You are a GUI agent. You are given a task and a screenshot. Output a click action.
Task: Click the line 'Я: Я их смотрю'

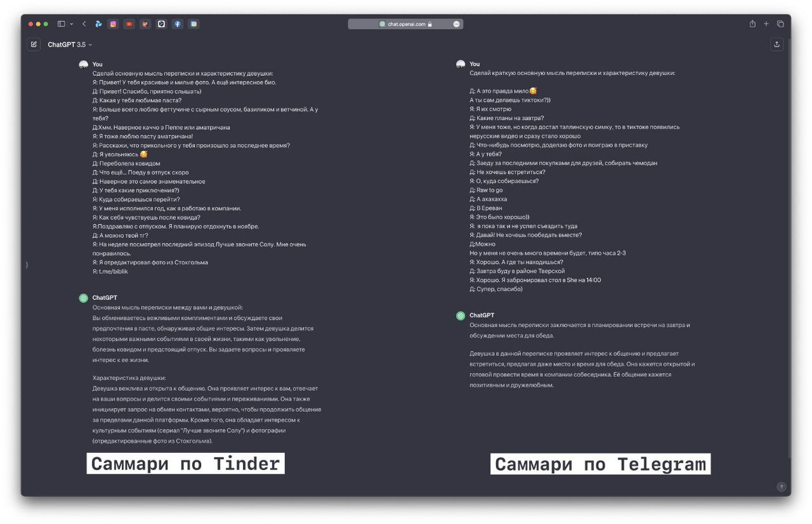pos(491,109)
